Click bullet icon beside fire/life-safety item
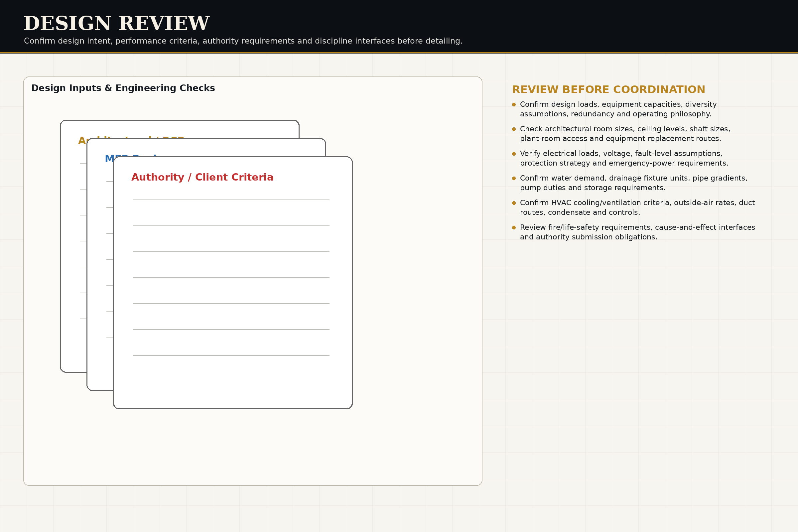Screen dimensions: 798x532 (x=514, y=228)
